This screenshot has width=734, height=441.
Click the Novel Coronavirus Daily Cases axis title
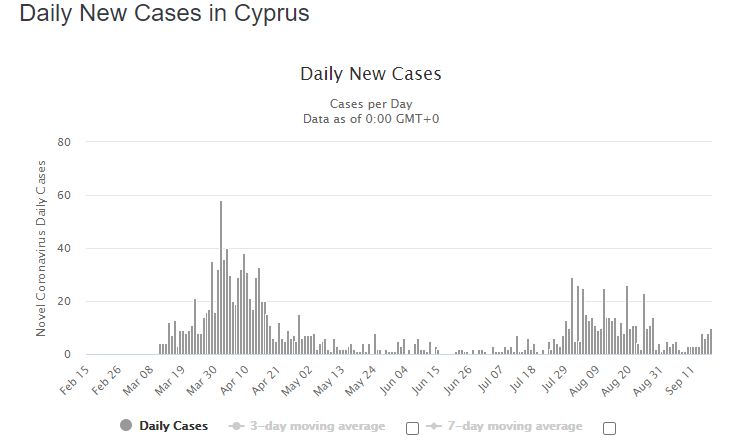pos(42,250)
